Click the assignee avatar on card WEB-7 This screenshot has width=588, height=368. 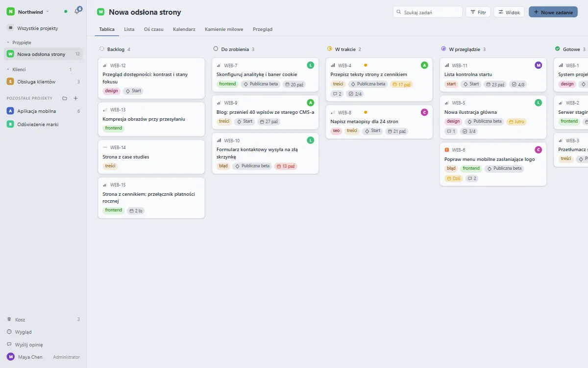point(310,65)
